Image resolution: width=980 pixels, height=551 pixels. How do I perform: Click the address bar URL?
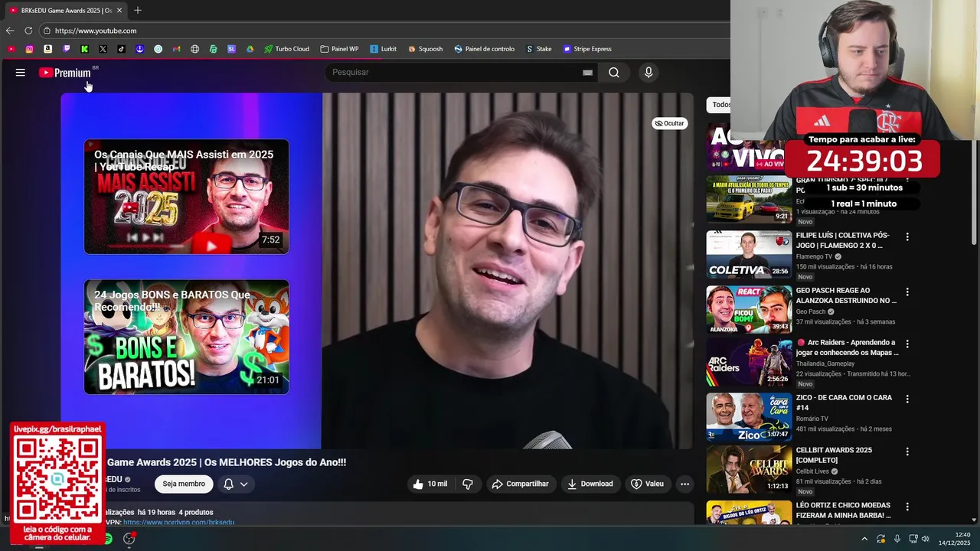pos(96,31)
